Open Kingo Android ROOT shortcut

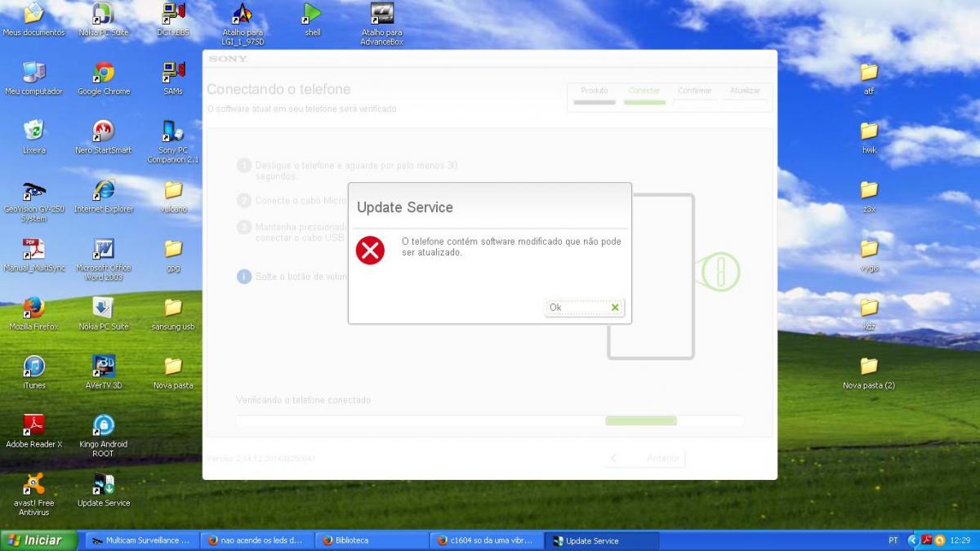click(103, 436)
